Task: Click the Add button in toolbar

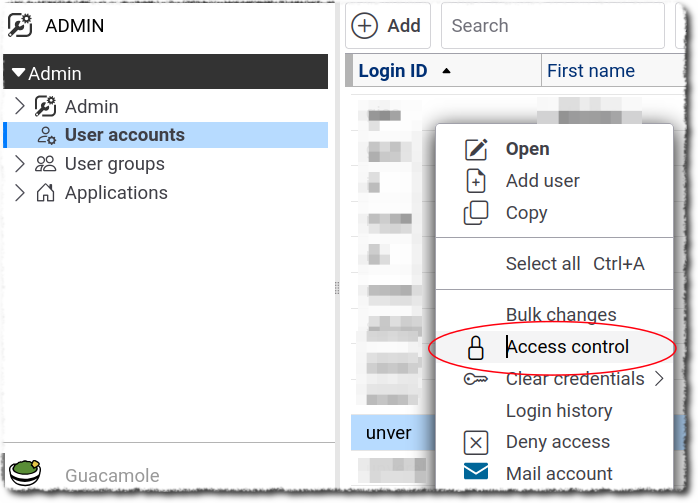Action: click(x=388, y=26)
